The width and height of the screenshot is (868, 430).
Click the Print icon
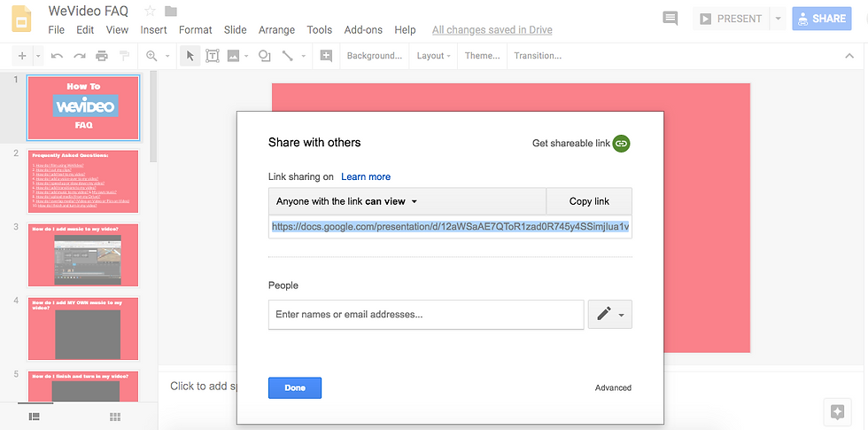(102, 55)
